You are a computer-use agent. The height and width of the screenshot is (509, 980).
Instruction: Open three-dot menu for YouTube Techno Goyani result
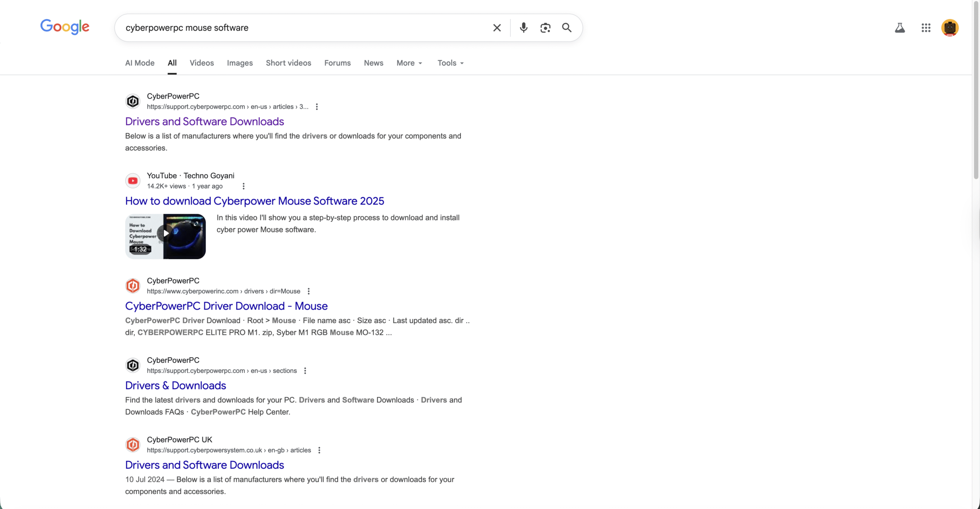pyautogui.click(x=243, y=186)
